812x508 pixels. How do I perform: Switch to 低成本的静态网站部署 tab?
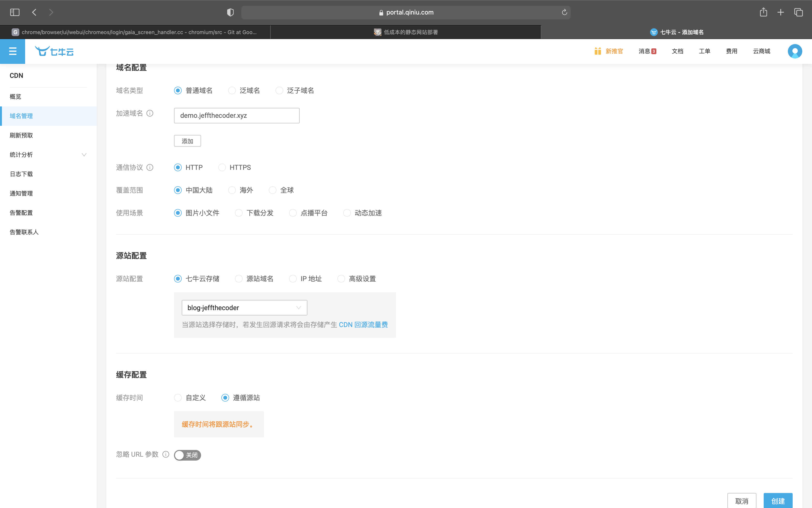pyautogui.click(x=406, y=32)
